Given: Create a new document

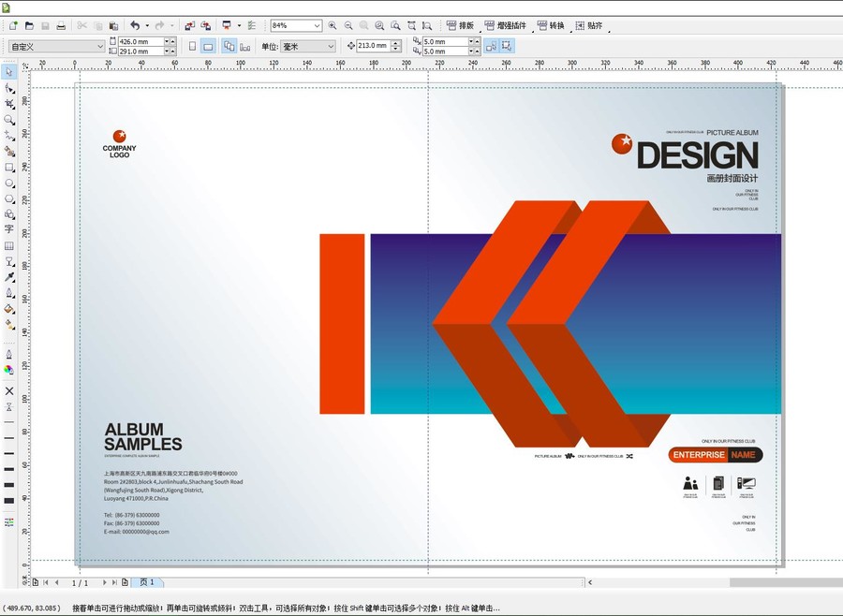Looking at the screenshot, I should (13, 25).
